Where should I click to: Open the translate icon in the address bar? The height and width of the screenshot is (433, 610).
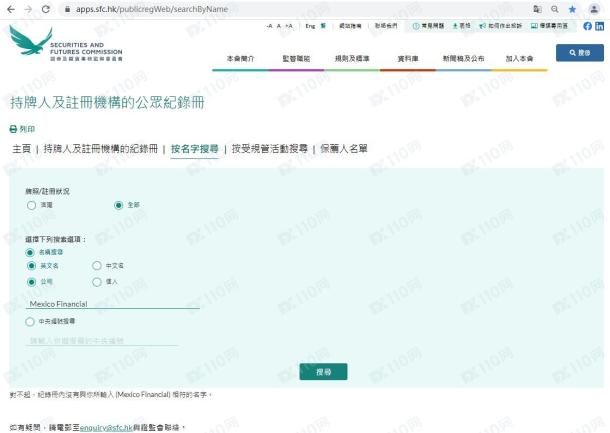click(537, 9)
